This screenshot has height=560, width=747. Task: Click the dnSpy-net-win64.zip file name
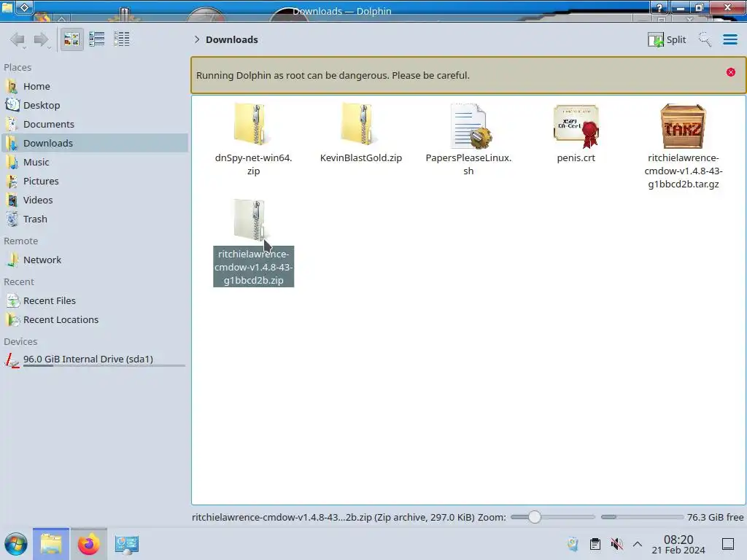pyautogui.click(x=253, y=164)
